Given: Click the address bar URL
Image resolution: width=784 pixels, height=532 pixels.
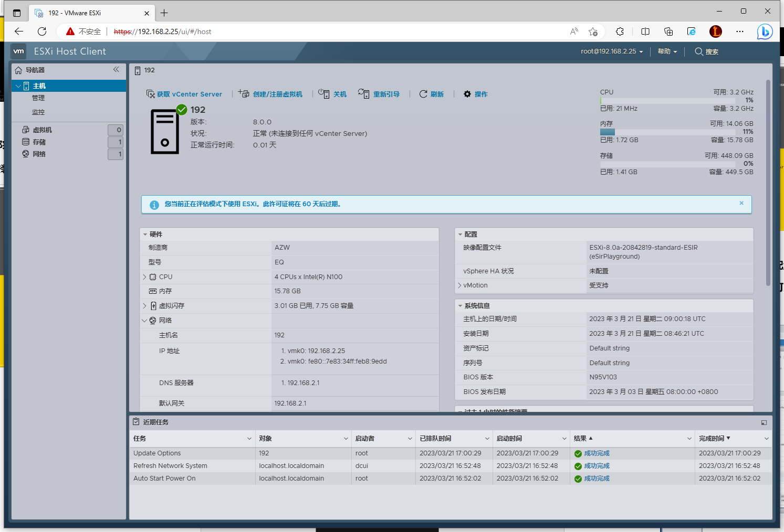Looking at the screenshot, I should pyautogui.click(x=162, y=31).
